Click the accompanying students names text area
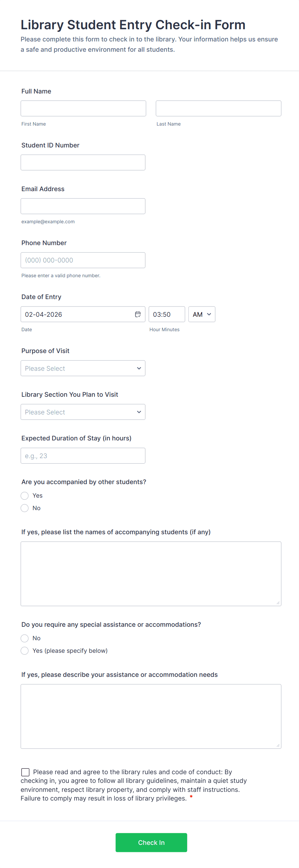The height and width of the screenshot is (868, 299). coord(151,573)
